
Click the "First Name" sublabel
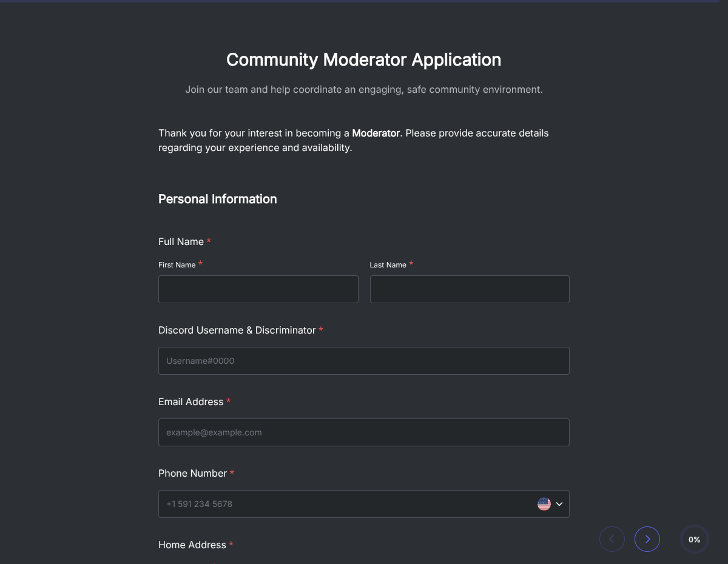pos(177,265)
